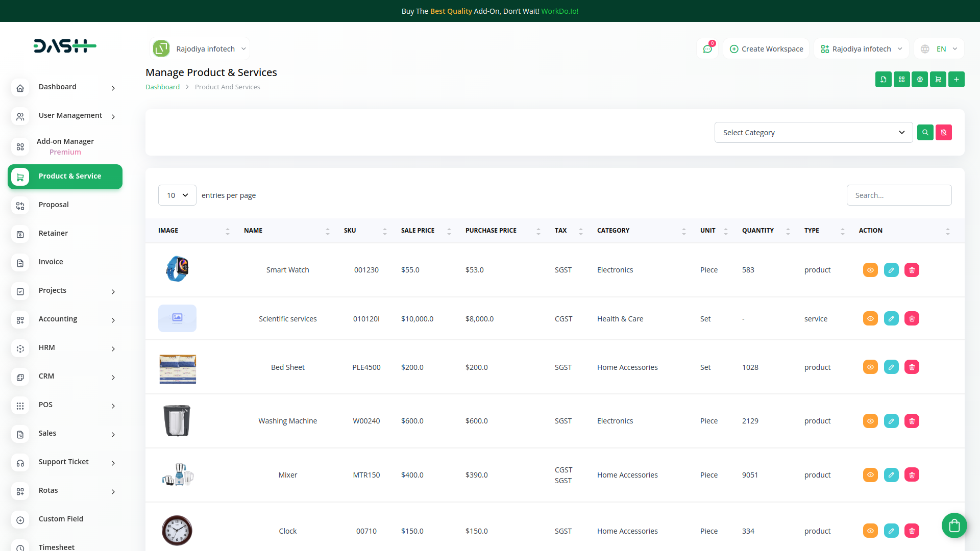The width and height of the screenshot is (980, 551).
Task: Switch to grid view icon
Action: 901,80
